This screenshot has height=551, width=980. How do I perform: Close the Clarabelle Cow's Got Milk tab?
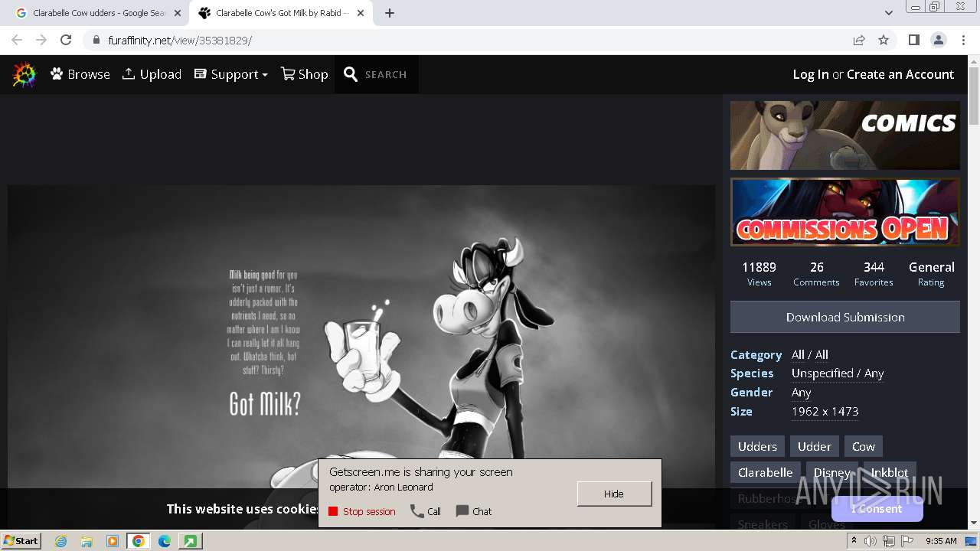point(361,13)
